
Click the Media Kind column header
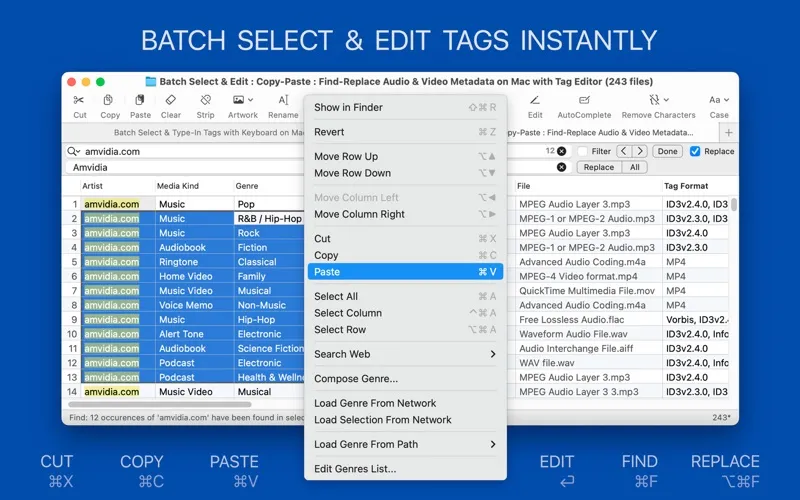coord(194,186)
